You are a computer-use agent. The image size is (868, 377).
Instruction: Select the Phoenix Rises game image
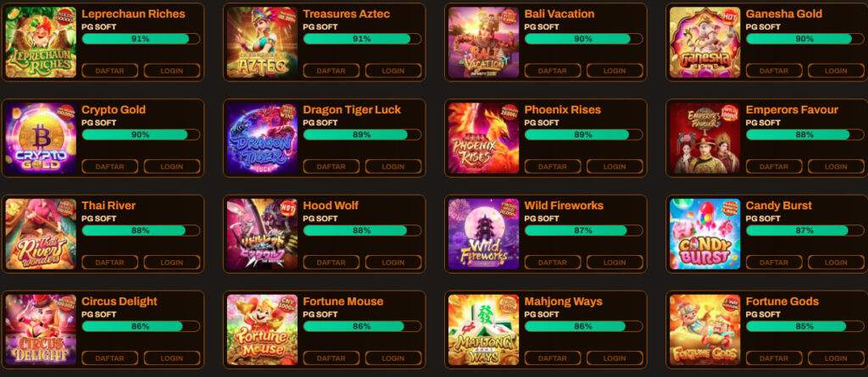pos(484,138)
